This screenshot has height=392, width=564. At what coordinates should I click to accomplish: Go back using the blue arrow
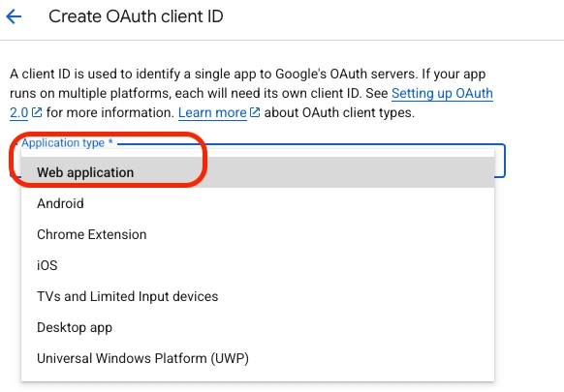(x=14, y=16)
